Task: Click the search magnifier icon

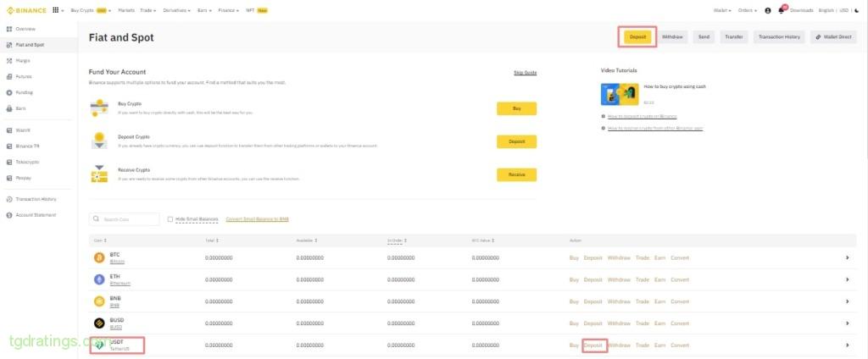Action: [x=97, y=219]
